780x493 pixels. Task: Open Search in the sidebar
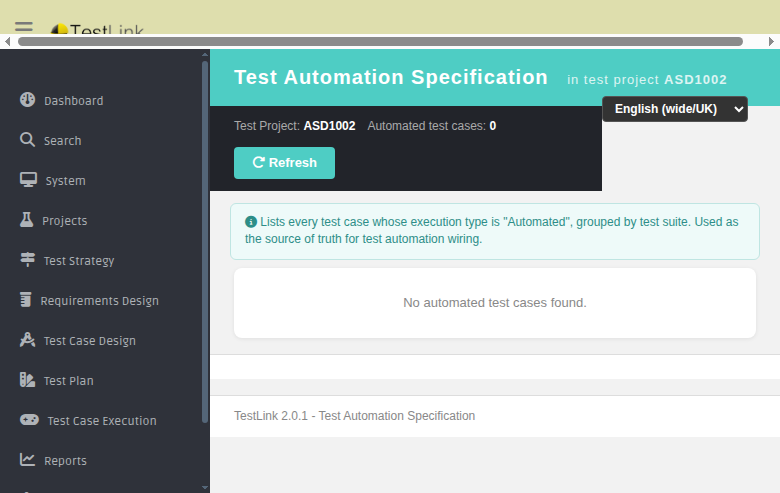63,141
